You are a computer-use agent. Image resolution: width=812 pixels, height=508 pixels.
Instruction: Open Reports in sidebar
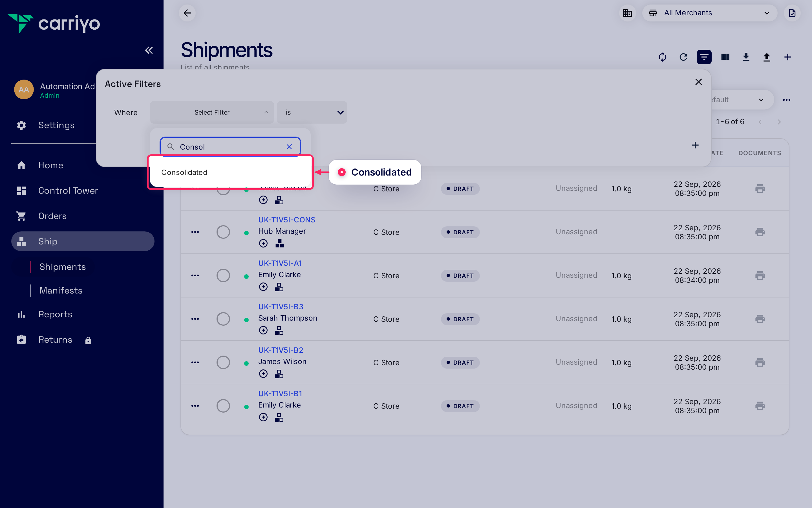point(55,314)
